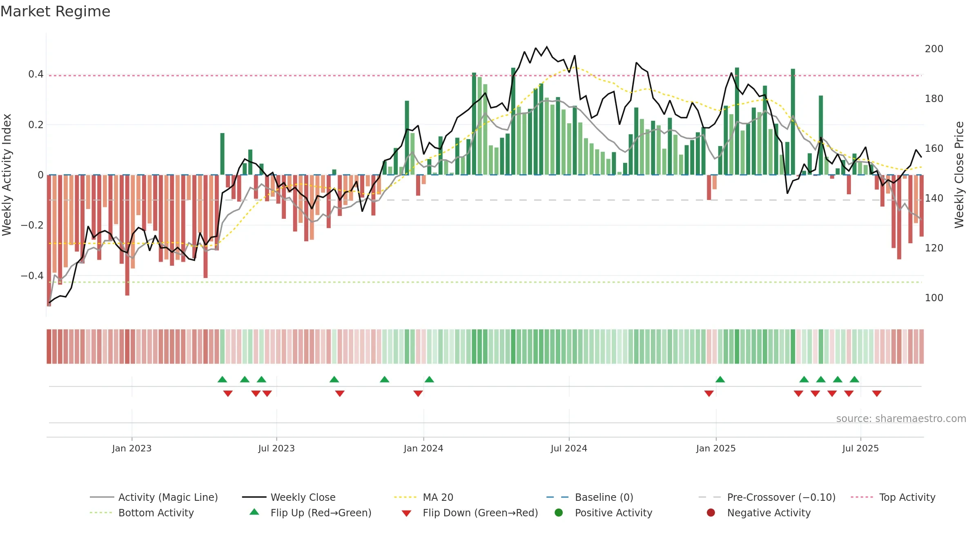Viewport: 980px width, 551px height.
Task: Click the Jan 2025 x-axis label
Action: coord(716,448)
